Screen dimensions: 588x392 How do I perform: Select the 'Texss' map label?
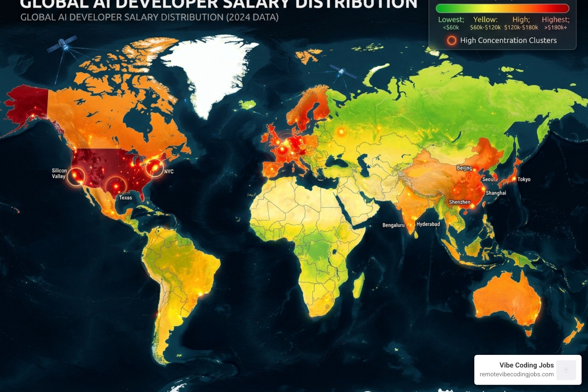[126, 198]
